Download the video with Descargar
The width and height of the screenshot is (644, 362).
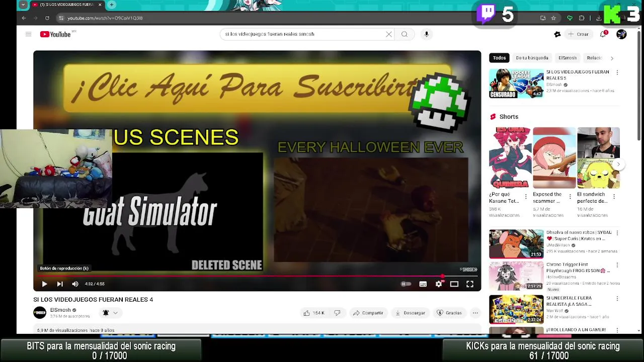(410, 313)
